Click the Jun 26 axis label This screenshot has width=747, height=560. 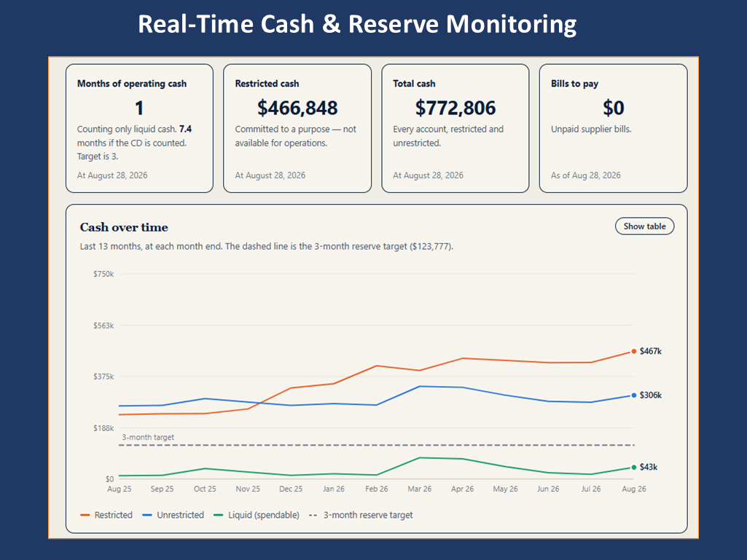tap(548, 489)
